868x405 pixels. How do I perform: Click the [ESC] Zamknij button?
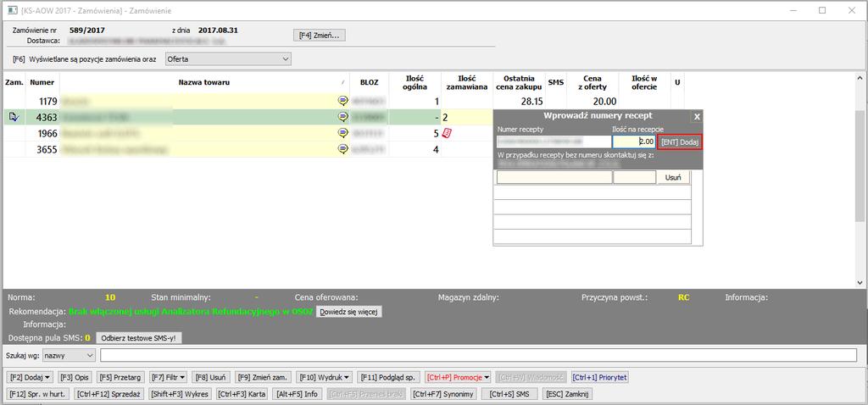567,394
